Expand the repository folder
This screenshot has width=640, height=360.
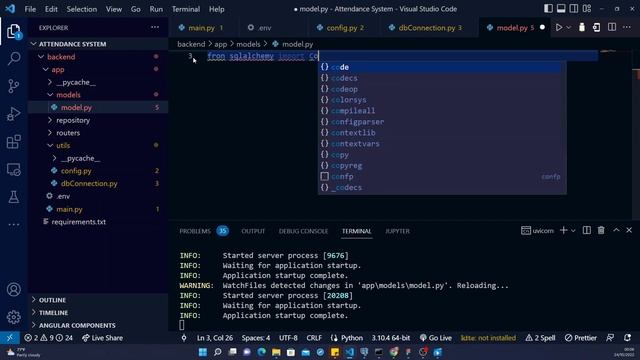point(73,120)
